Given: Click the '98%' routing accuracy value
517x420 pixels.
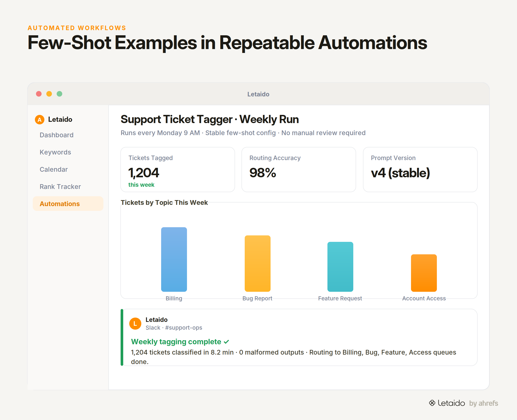Looking at the screenshot, I should coord(263,173).
